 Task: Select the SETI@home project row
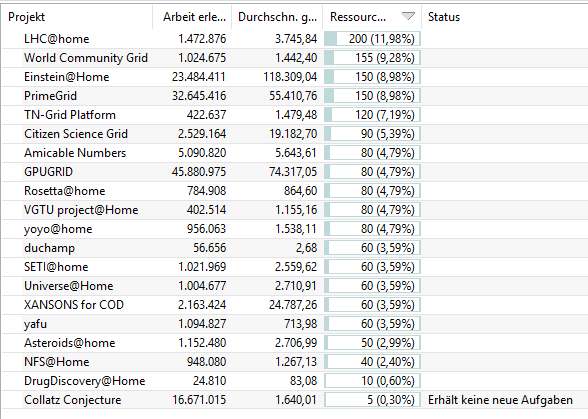click(x=295, y=267)
